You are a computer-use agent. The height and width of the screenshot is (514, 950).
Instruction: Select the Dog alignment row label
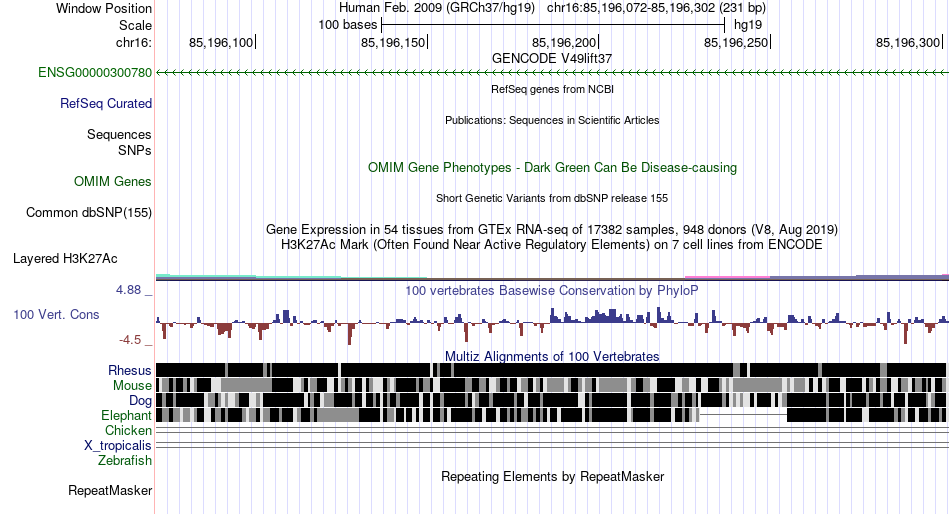(x=140, y=401)
